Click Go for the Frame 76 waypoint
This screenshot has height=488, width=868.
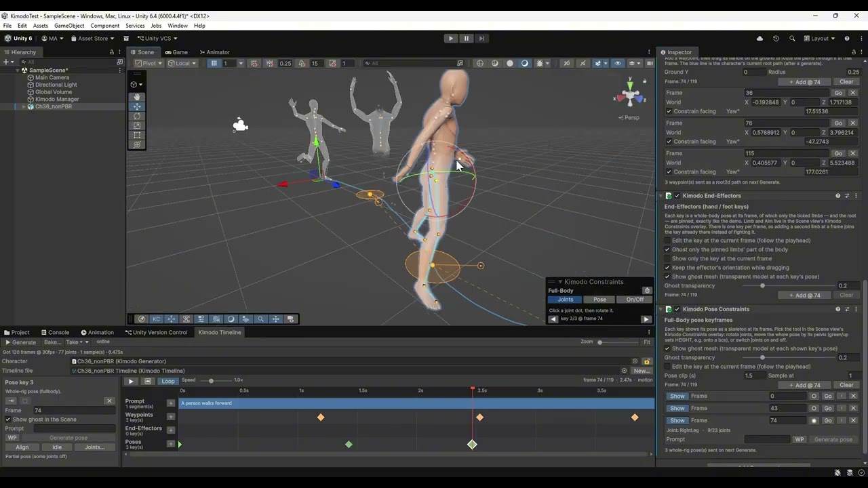[x=838, y=123]
